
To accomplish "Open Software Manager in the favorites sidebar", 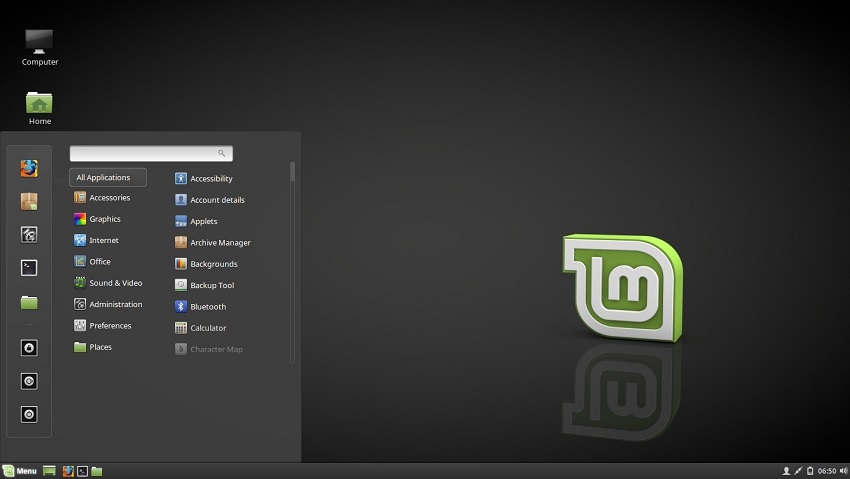I will coord(29,201).
